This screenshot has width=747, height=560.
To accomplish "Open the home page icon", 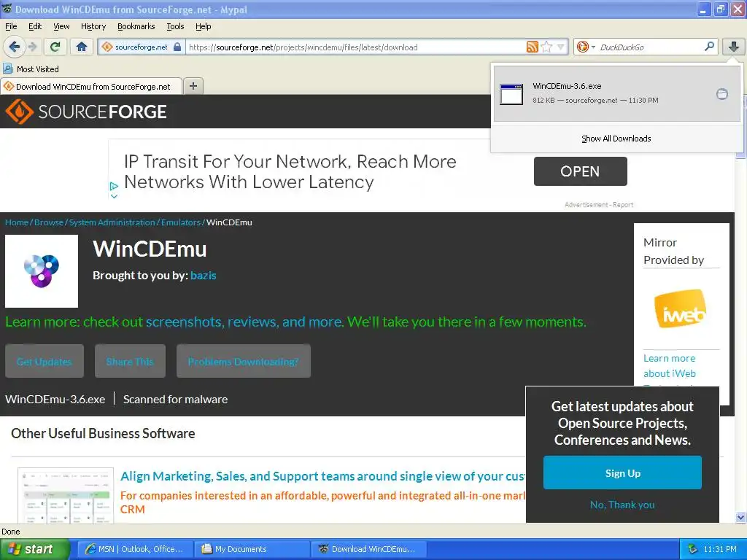I will 82,47.
